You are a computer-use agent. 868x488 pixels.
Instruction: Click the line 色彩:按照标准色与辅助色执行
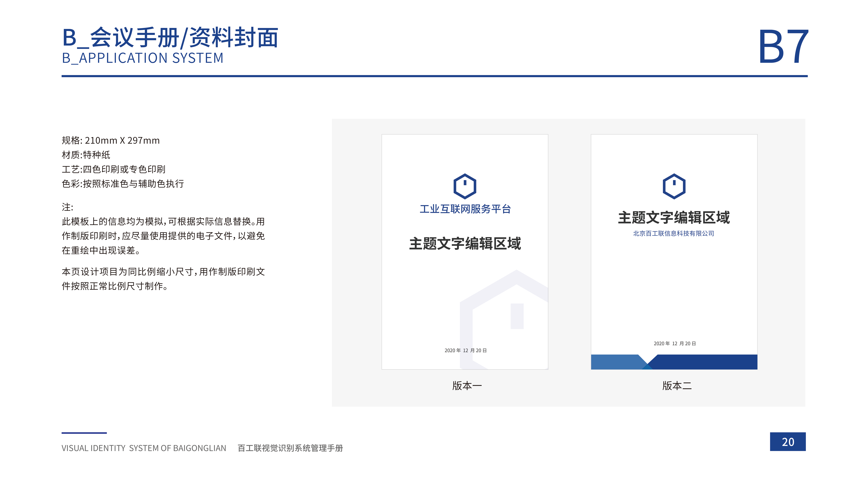[x=123, y=184]
